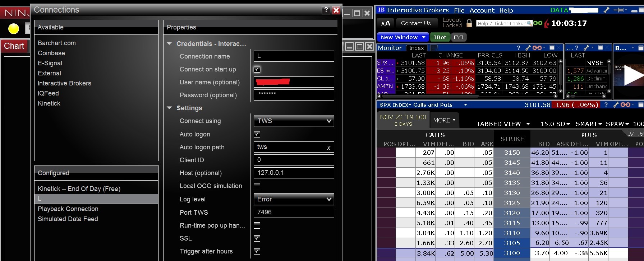This screenshot has height=261, width=644.
Task: Click the Host (optional) field
Action: [x=294, y=173]
